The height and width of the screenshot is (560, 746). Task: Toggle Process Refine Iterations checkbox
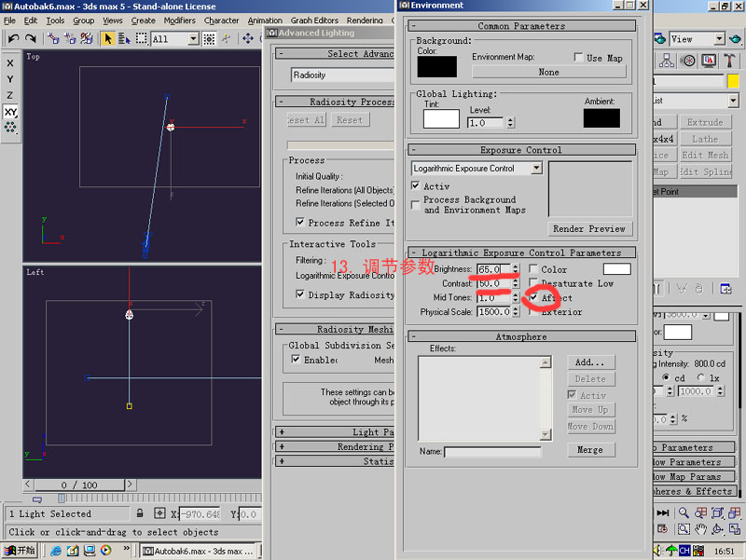pos(299,222)
